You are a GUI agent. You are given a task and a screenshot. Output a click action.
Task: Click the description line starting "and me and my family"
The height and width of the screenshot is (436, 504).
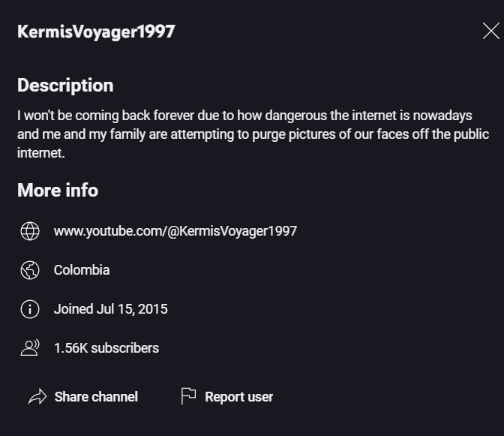(253, 134)
